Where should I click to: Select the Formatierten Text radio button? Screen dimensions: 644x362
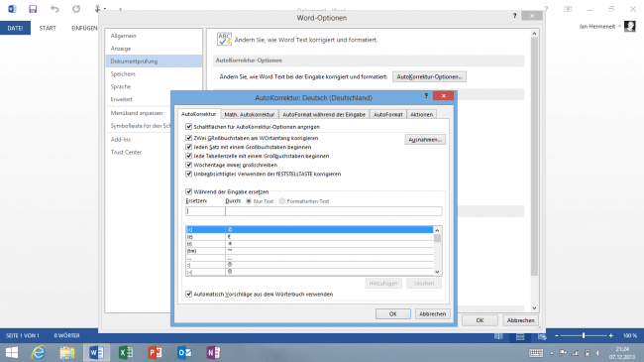point(281,201)
